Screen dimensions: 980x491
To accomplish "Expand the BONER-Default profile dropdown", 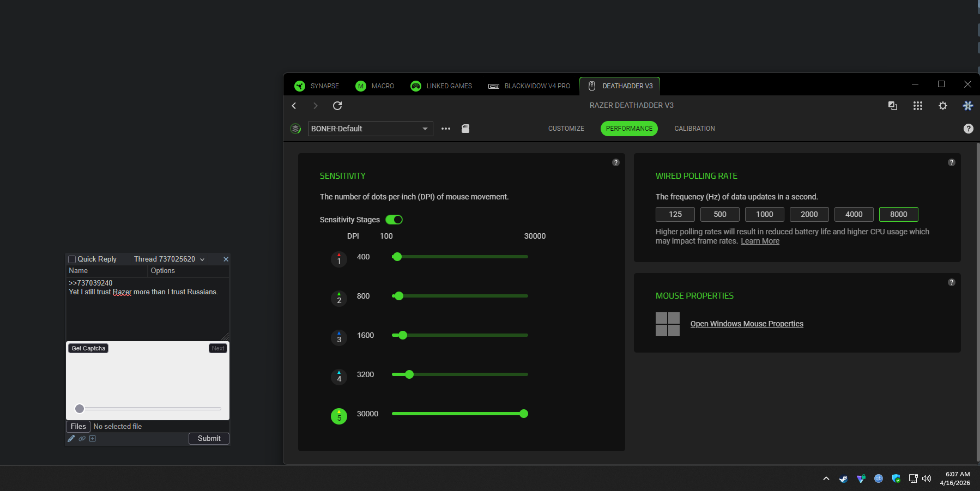I will tap(371, 129).
